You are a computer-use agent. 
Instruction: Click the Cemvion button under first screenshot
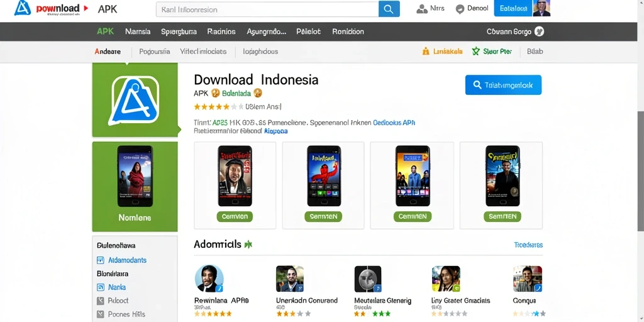pos(235,216)
